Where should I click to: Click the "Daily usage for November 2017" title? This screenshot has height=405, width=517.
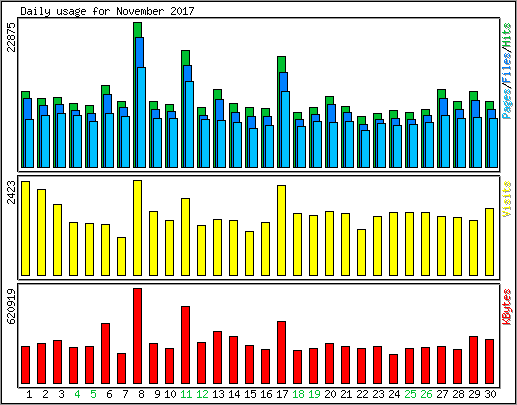coord(107,11)
